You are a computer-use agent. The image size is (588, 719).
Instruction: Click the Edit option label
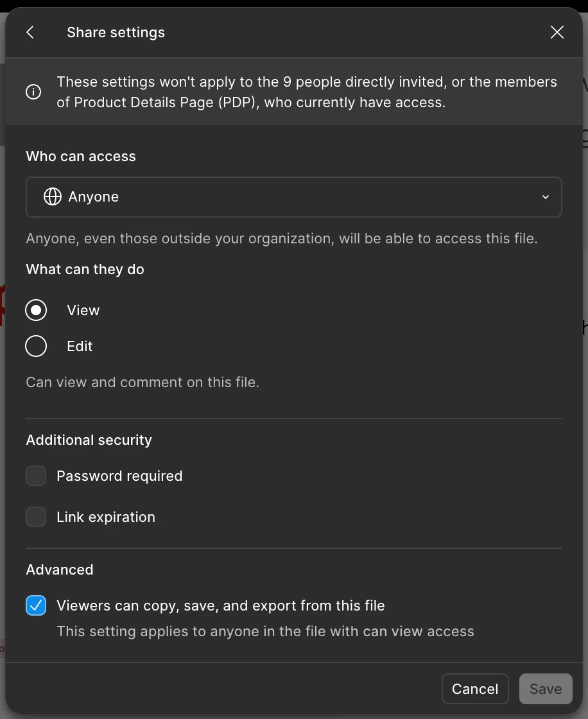pos(80,346)
